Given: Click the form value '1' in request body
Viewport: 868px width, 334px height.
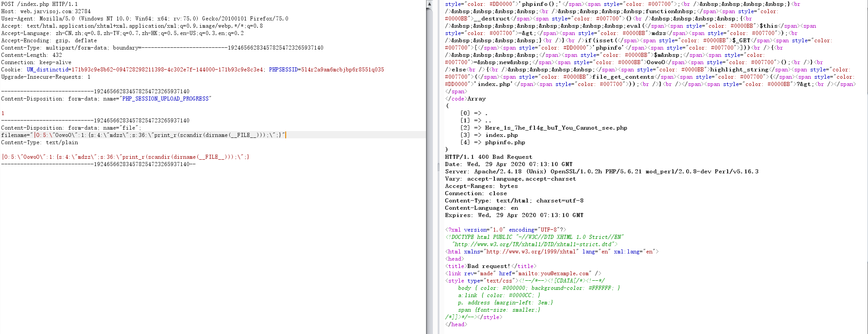Looking at the screenshot, I should tap(3, 113).
